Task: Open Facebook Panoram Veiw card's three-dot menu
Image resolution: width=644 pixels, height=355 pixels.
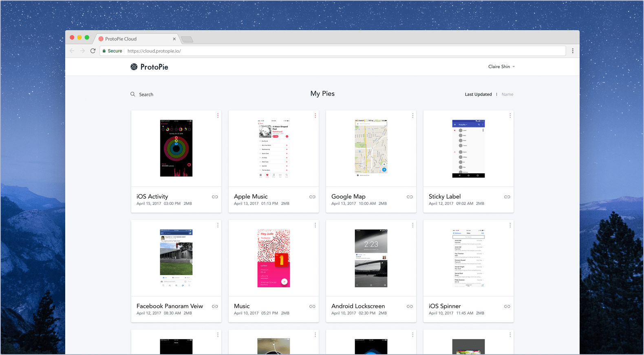Action: [x=218, y=225]
